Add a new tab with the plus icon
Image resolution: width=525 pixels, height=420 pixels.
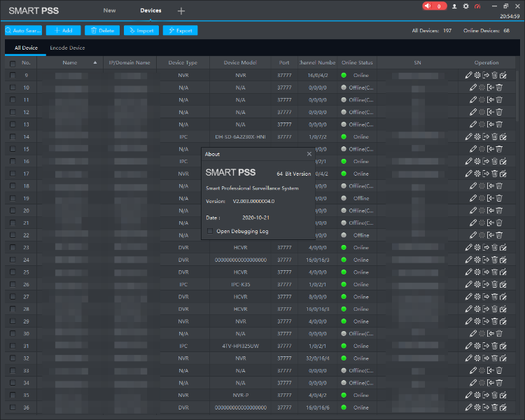pyautogui.click(x=181, y=11)
